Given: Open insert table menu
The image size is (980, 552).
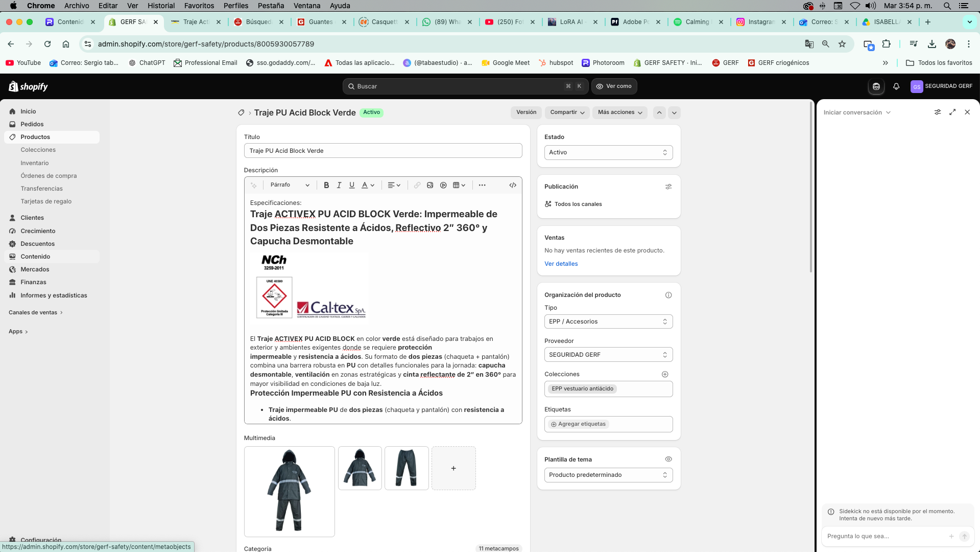Looking at the screenshot, I should pos(459,185).
